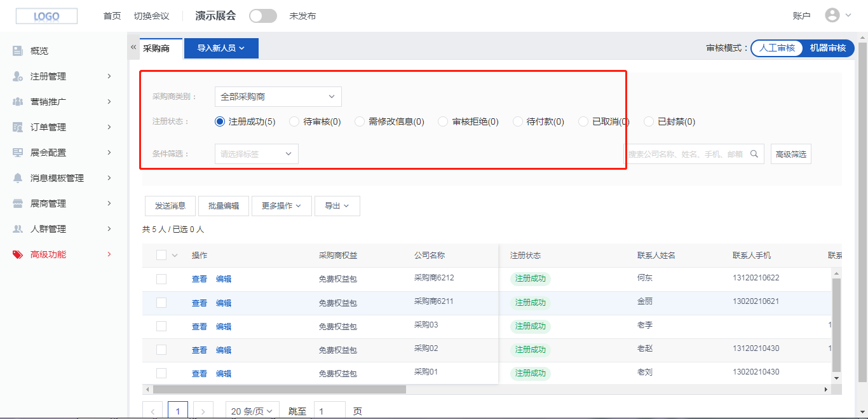868x419 pixels.
Task: Go to next page arrow
Action: 203,411
